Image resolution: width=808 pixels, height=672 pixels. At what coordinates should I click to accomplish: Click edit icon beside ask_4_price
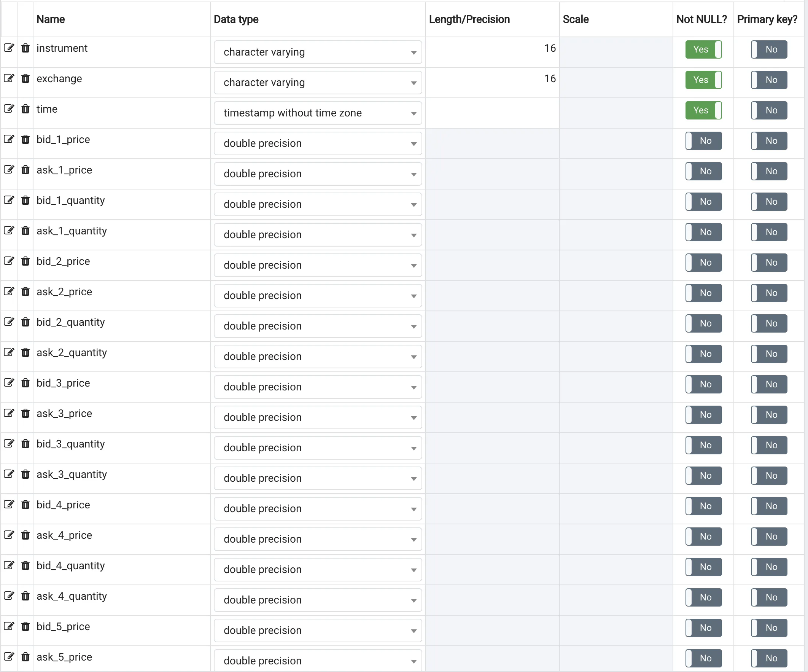pos(9,535)
